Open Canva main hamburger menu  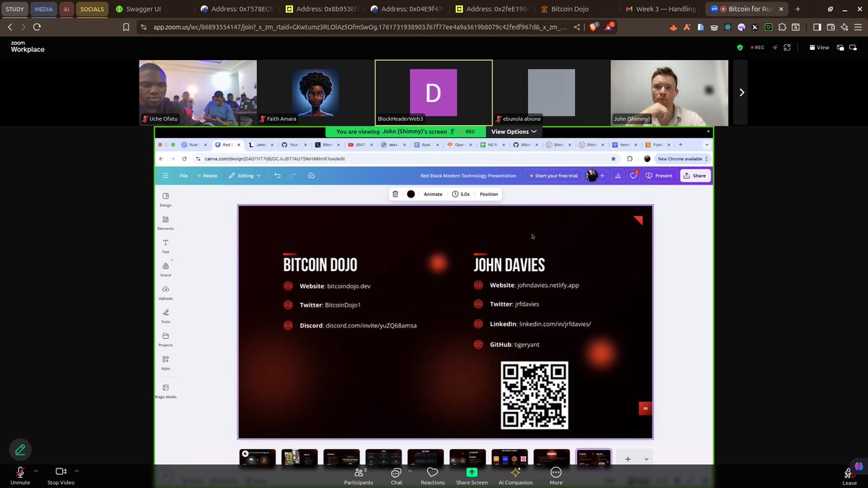[166, 176]
